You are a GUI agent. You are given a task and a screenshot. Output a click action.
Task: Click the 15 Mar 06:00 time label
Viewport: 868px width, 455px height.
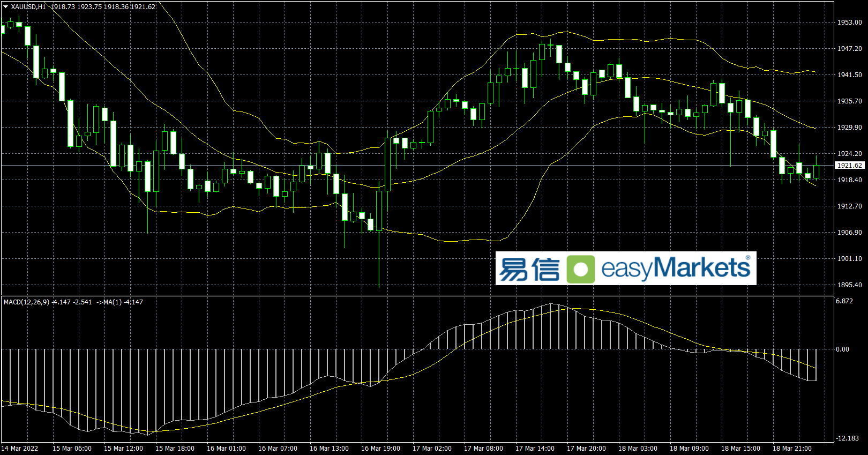click(x=72, y=449)
